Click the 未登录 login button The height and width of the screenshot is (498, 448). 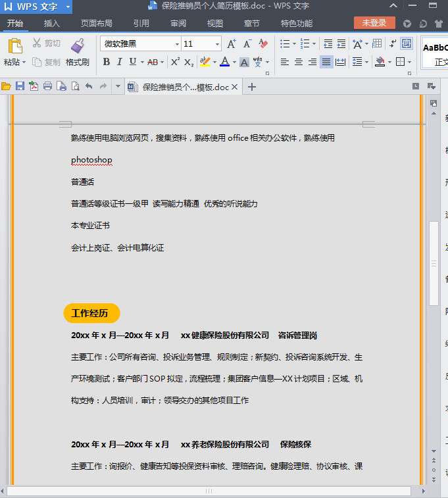[374, 22]
